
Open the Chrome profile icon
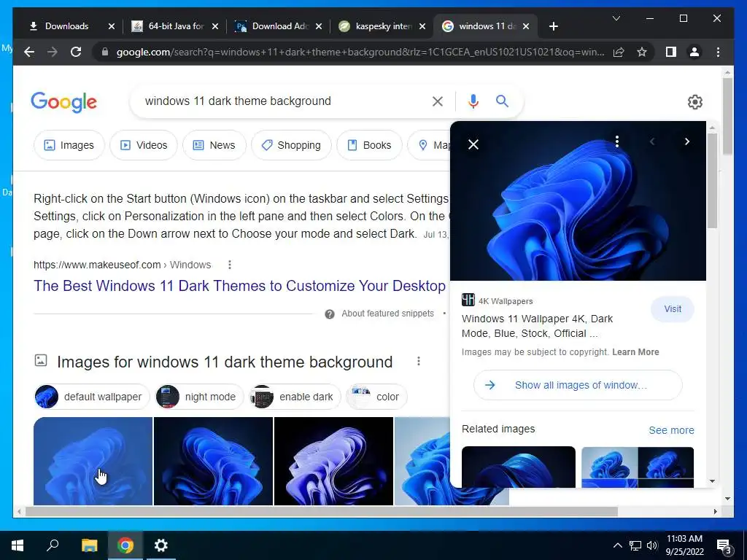tap(694, 52)
